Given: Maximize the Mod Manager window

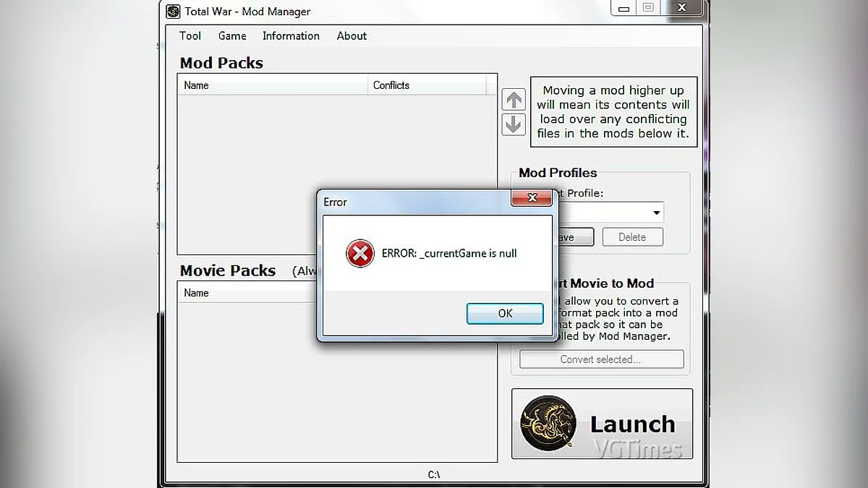Looking at the screenshot, I should click(648, 8).
